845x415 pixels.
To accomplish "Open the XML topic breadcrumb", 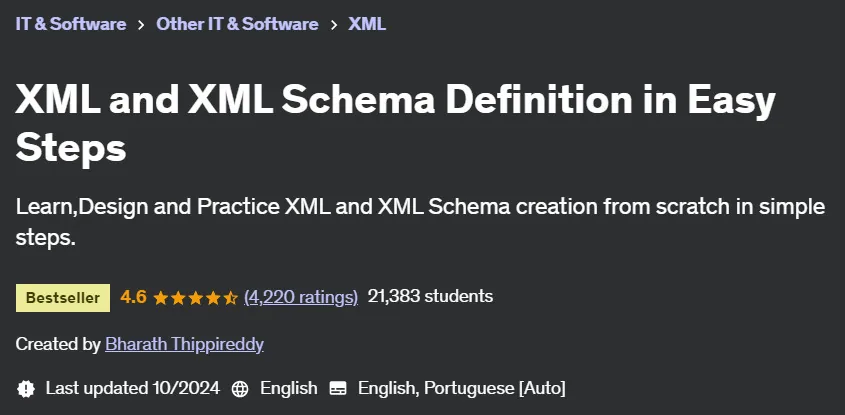I will point(367,24).
